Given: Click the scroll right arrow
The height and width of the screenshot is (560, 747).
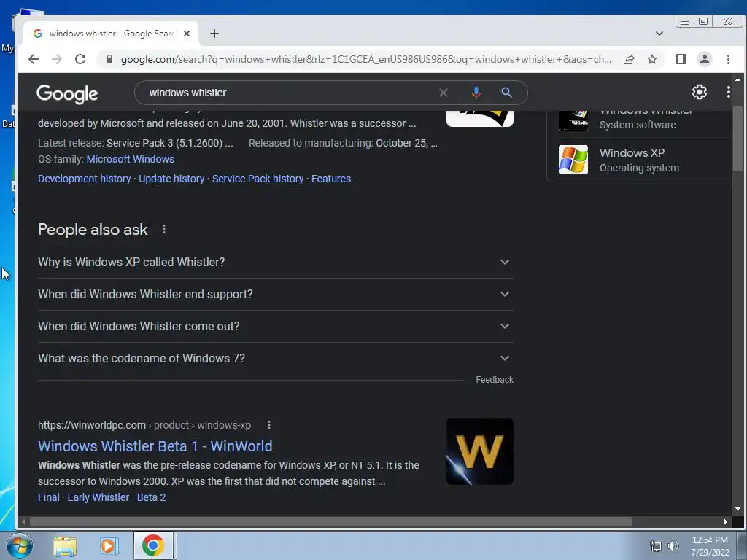Looking at the screenshot, I should point(726,522).
